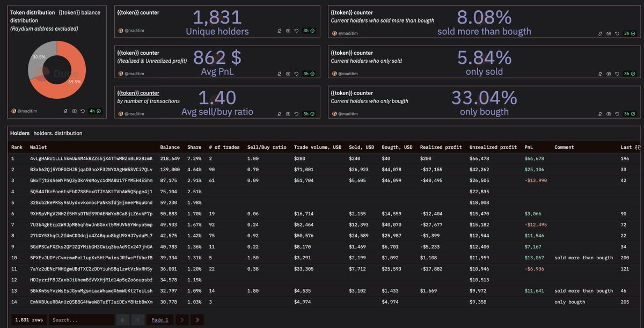Sort by the 'Balance' column header
The height and width of the screenshot is (328, 644).
tap(170, 147)
